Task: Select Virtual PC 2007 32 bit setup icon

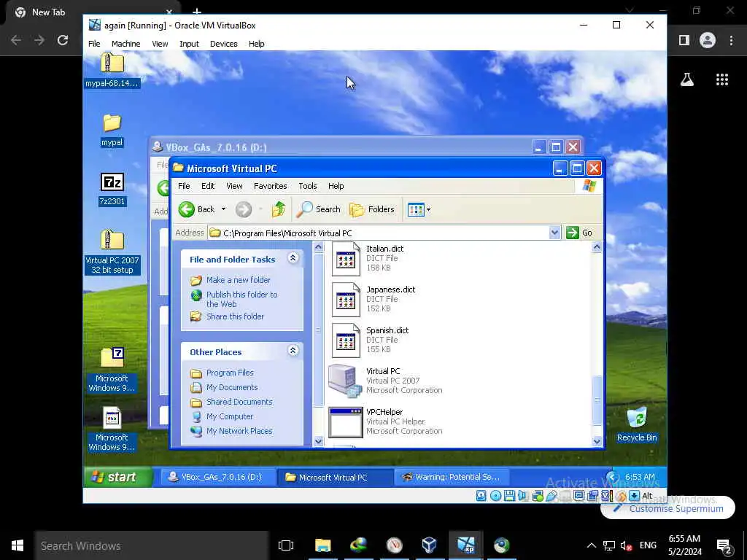Action: [x=112, y=252]
